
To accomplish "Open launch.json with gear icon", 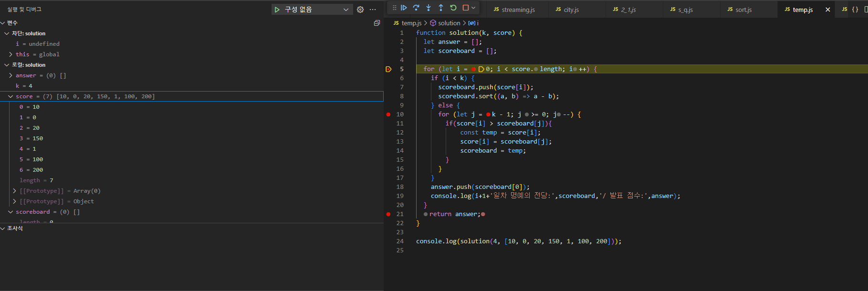I will coord(360,10).
